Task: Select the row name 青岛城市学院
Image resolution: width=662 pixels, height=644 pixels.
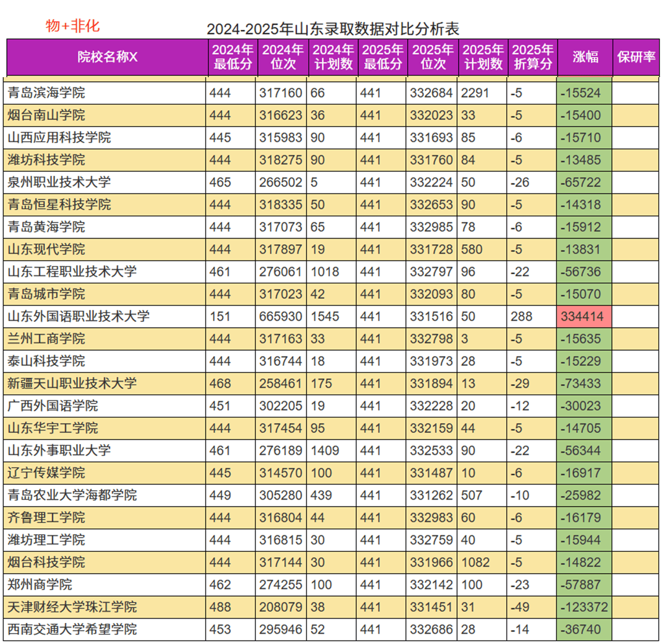Action: tap(46, 294)
